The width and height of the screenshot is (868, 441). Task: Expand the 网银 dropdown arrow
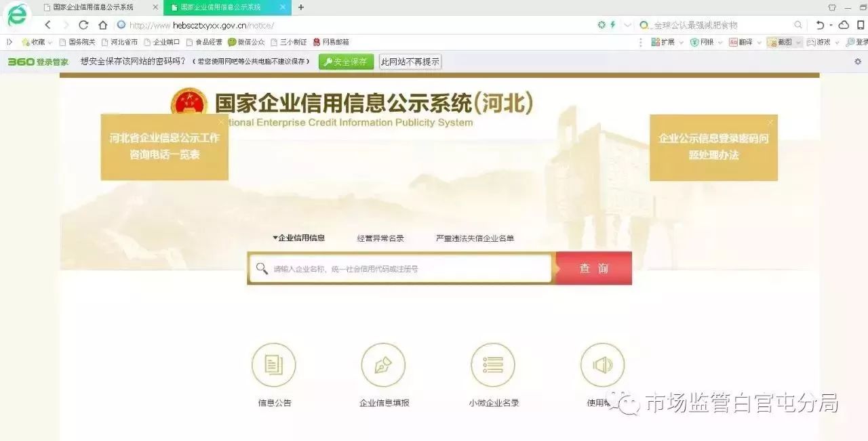(720, 42)
